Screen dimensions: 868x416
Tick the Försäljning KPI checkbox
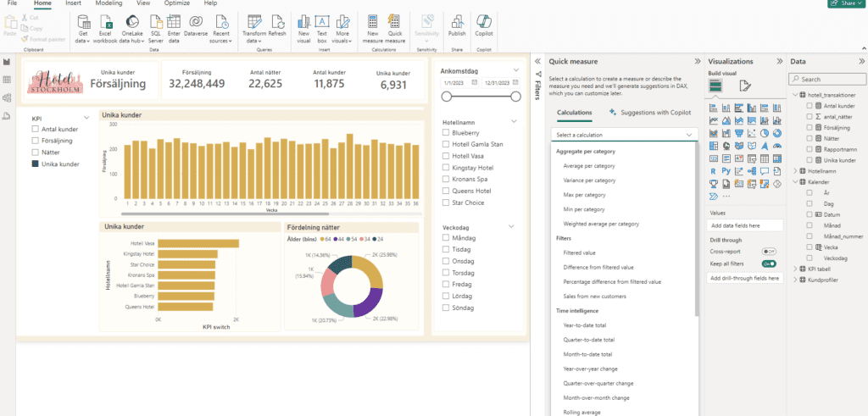click(x=35, y=141)
